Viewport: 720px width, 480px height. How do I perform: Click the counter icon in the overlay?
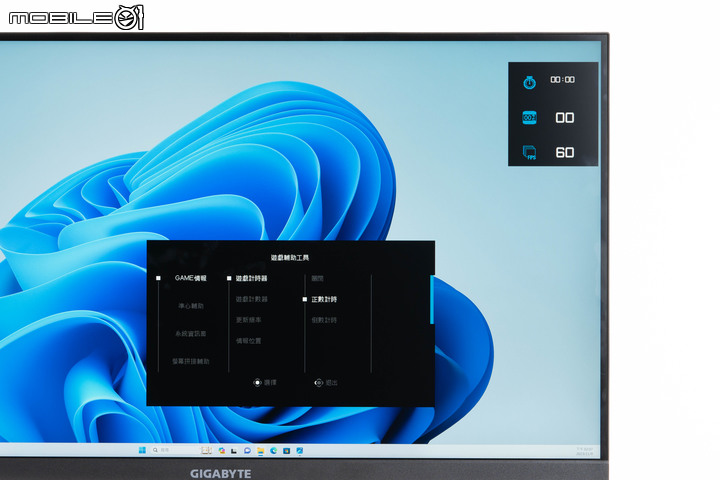point(529,118)
